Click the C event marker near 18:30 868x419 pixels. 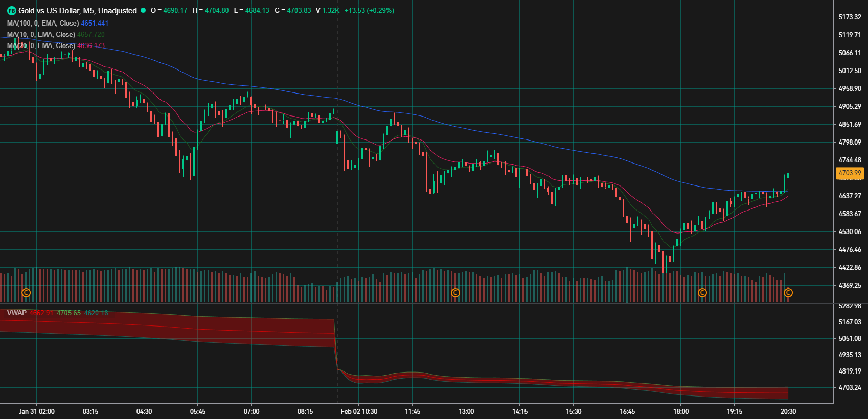[x=702, y=293]
